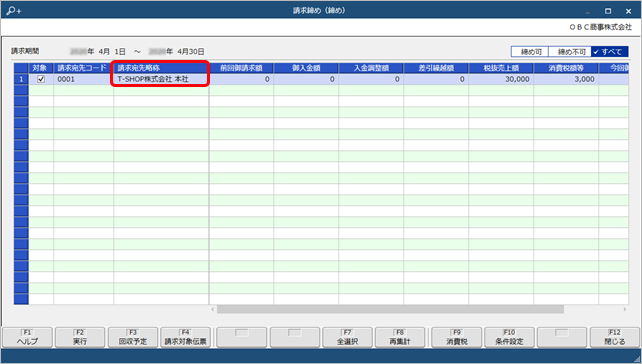Click the 差引繰越額 column header
Screen dimensions: 642x364
click(436, 68)
